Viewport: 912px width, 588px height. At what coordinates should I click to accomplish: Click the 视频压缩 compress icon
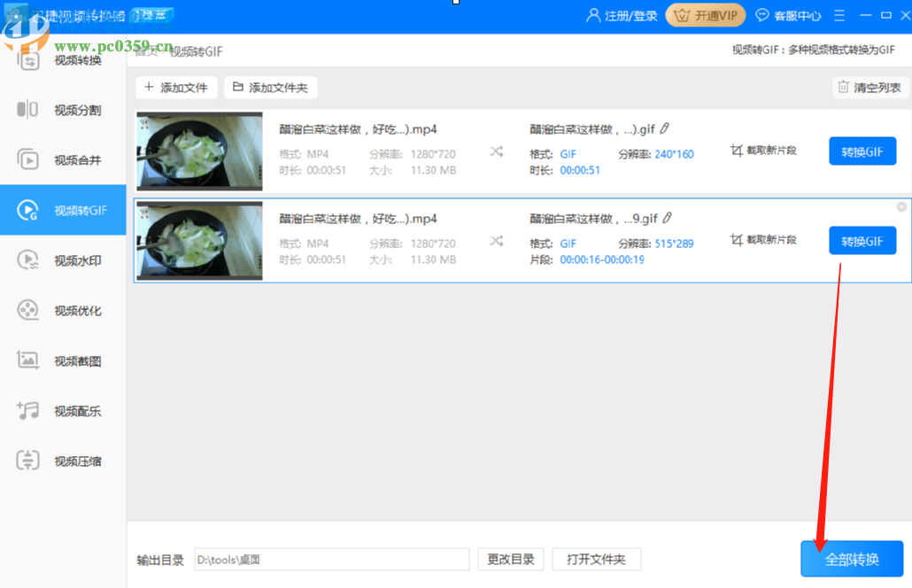coord(27,460)
